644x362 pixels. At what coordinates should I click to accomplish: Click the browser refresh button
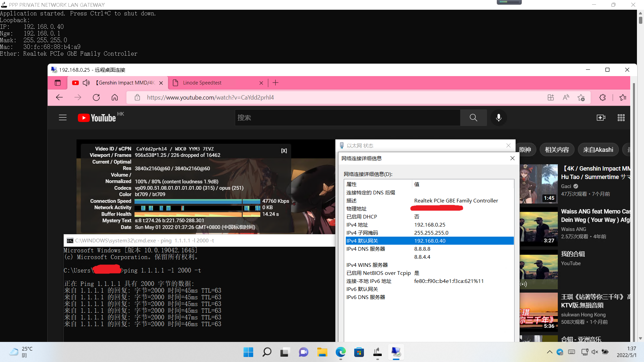(96, 98)
